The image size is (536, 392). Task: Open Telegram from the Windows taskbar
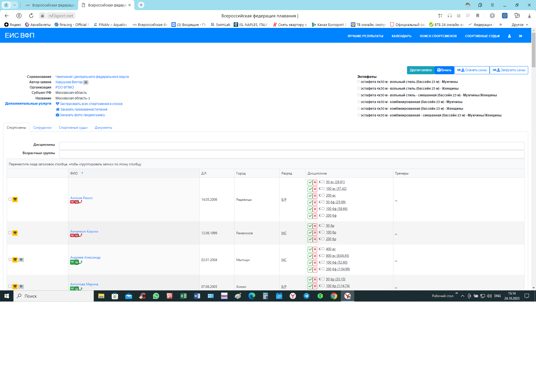pyautogui.click(x=307, y=296)
